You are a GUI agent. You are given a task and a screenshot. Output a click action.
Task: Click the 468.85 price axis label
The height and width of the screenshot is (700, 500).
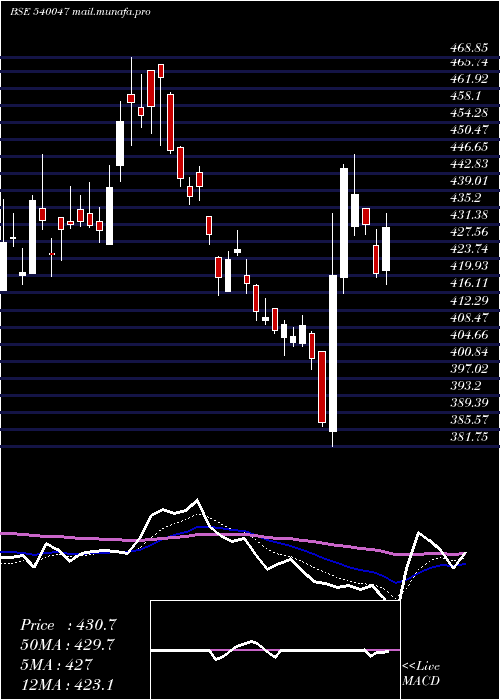click(x=469, y=48)
